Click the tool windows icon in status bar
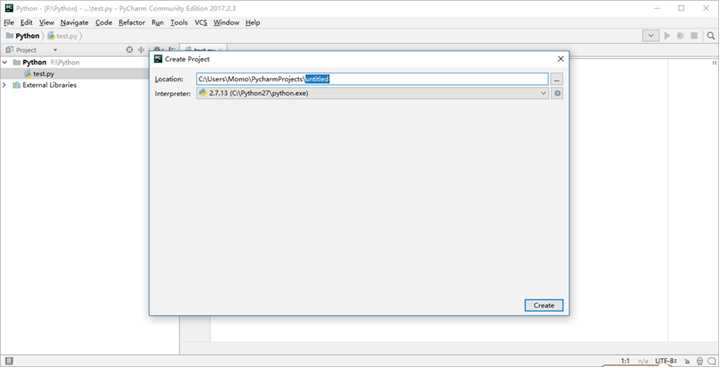This screenshot has width=720, height=368. (9, 361)
